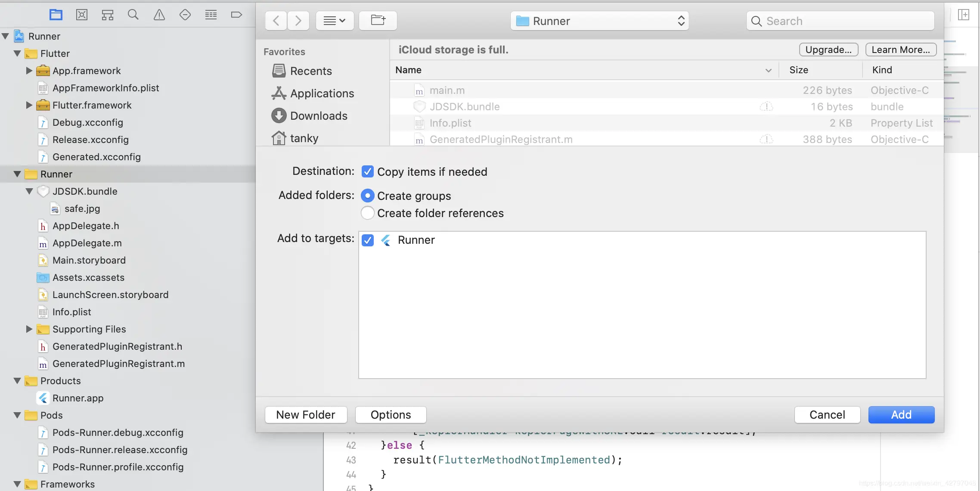Select Create folder references option
This screenshot has height=491, width=980.
367,213
